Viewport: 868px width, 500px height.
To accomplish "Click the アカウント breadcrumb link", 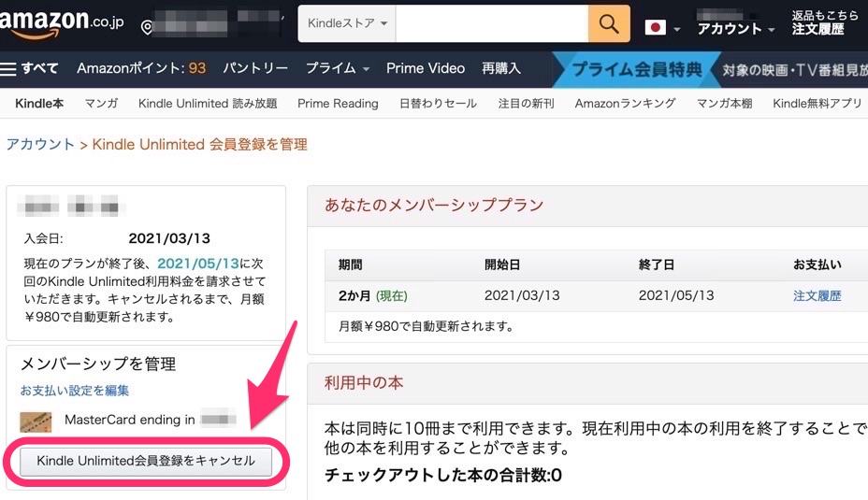I will click(x=40, y=144).
